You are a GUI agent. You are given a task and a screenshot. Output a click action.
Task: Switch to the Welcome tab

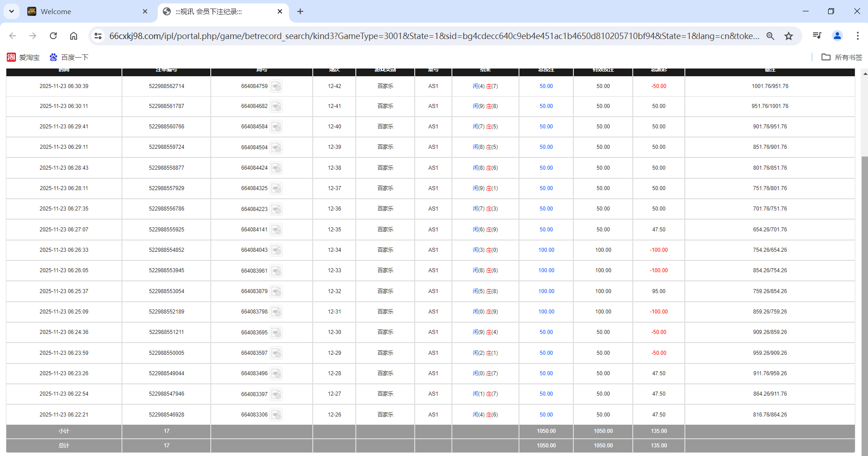86,11
